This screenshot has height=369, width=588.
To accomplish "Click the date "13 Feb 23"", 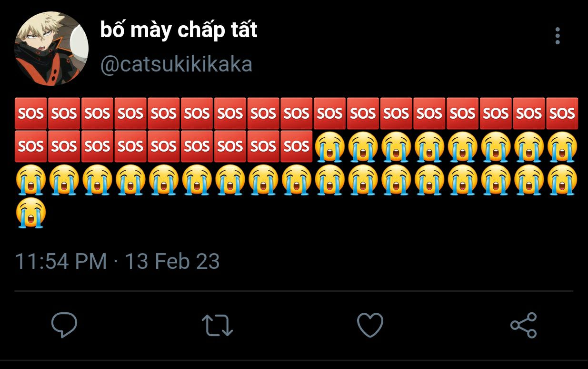I will click(172, 261).
